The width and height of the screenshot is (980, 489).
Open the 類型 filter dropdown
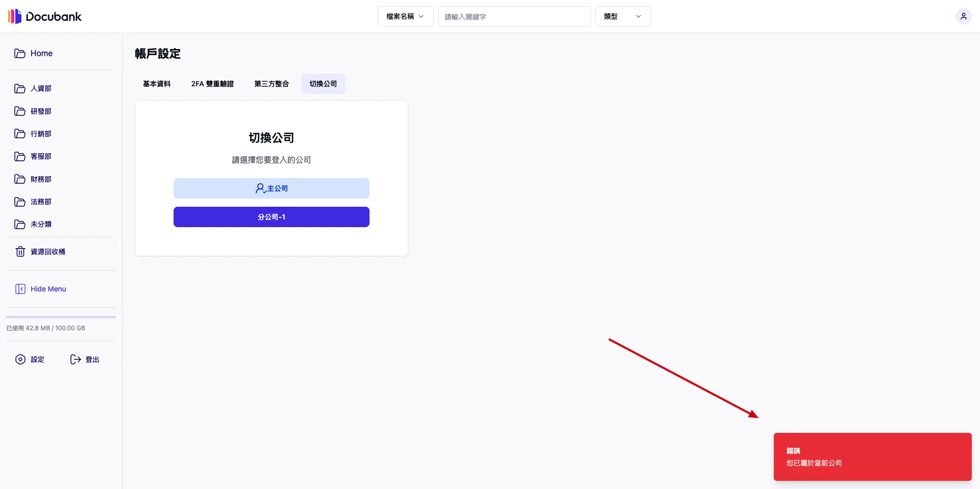[623, 16]
